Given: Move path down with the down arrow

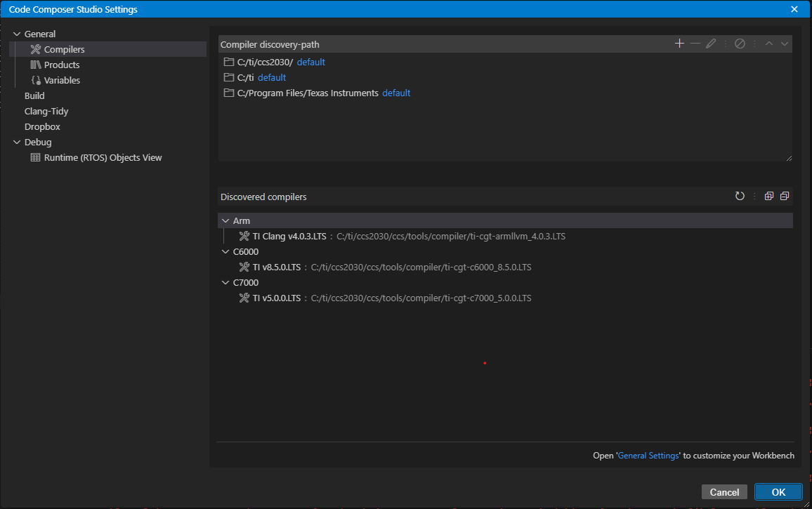Looking at the screenshot, I should (785, 44).
